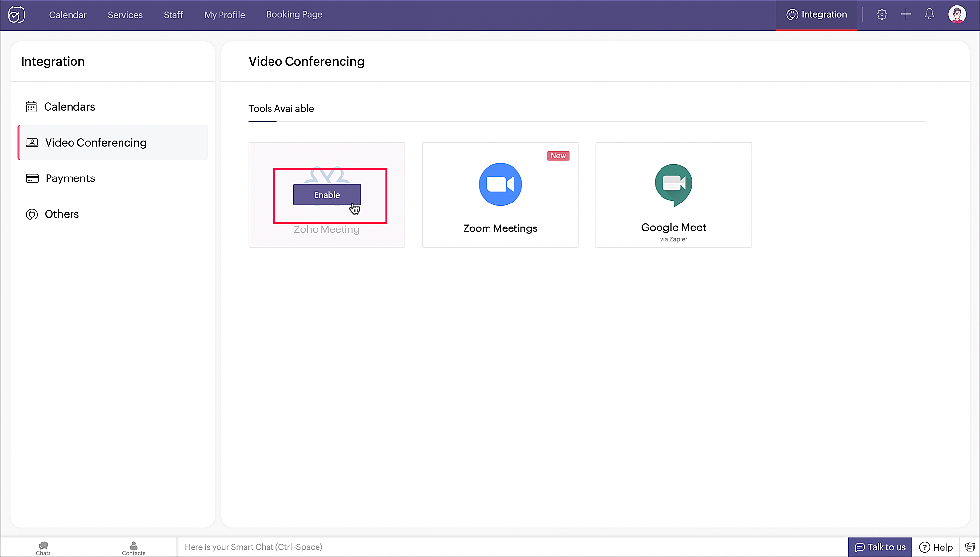Click the Others plug icon
The width and height of the screenshot is (980, 557).
(x=32, y=214)
